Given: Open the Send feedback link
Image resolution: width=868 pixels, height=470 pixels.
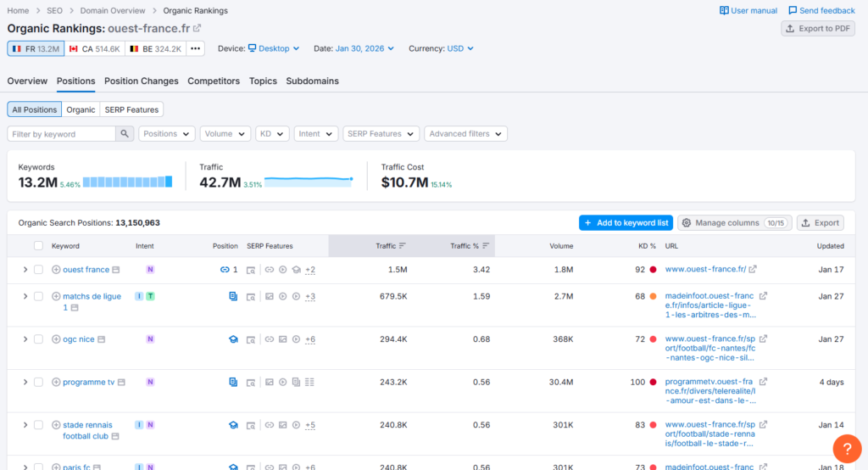Looking at the screenshot, I should pos(821,10).
